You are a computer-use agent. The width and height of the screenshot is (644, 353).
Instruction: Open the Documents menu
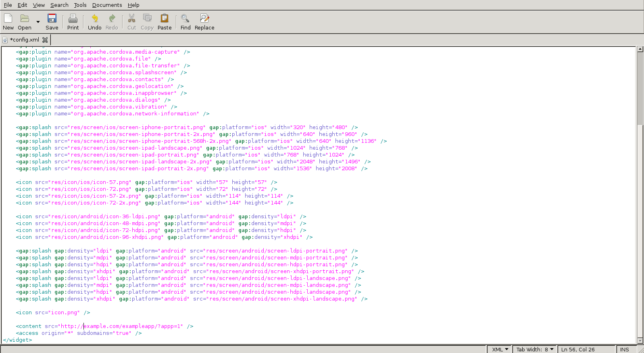[107, 5]
